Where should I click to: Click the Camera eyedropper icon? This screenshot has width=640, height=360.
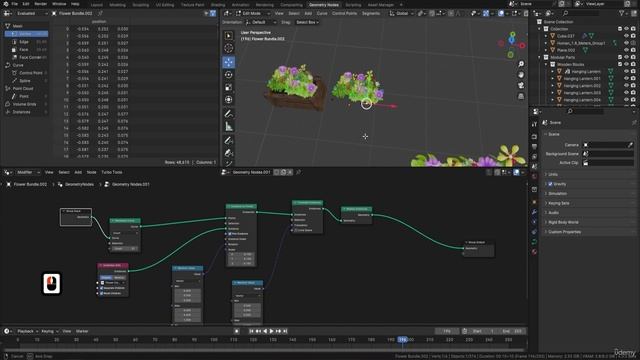[x=630, y=145]
